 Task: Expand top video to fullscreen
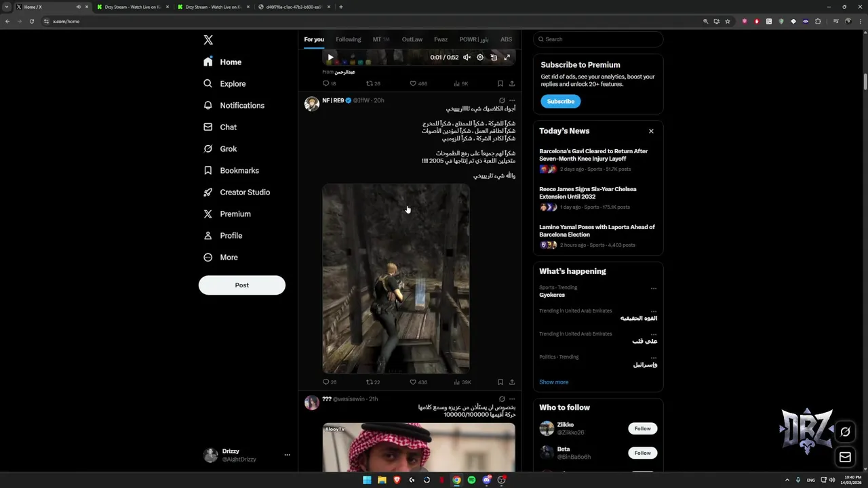pos(507,58)
